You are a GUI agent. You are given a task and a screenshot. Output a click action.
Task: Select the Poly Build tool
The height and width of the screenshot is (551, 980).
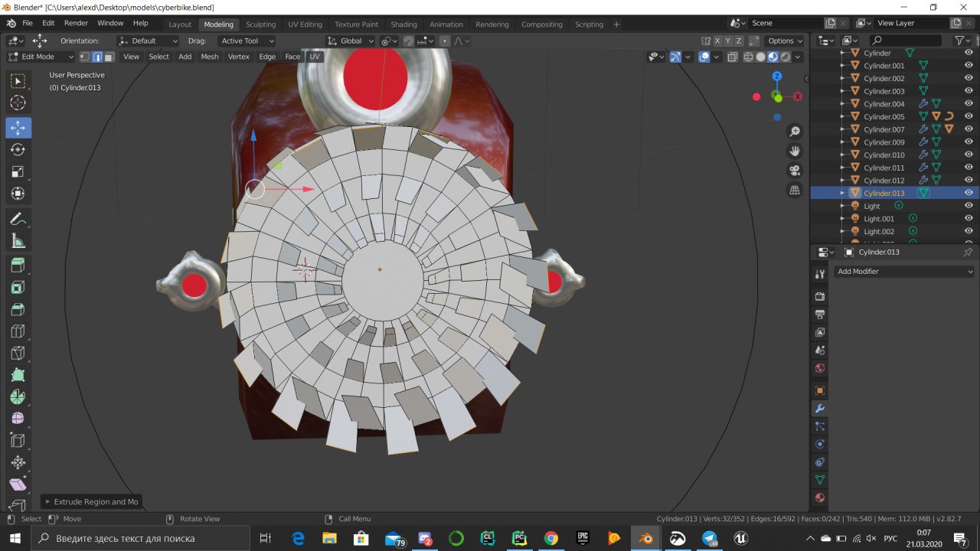[x=18, y=376]
